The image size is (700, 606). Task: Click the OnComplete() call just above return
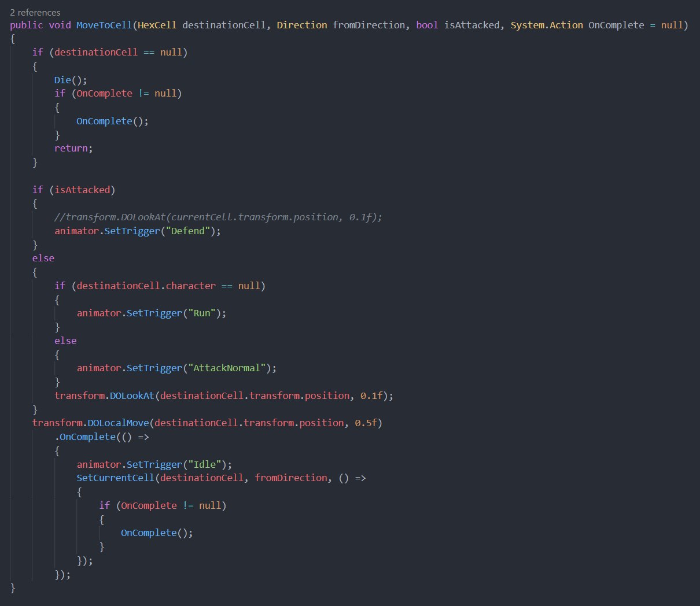(x=112, y=121)
